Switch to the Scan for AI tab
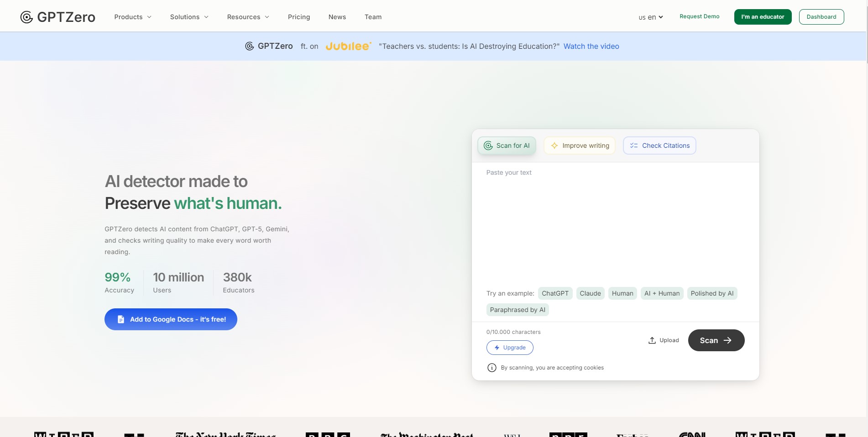Screen dimensions: 868x437 point(507,146)
